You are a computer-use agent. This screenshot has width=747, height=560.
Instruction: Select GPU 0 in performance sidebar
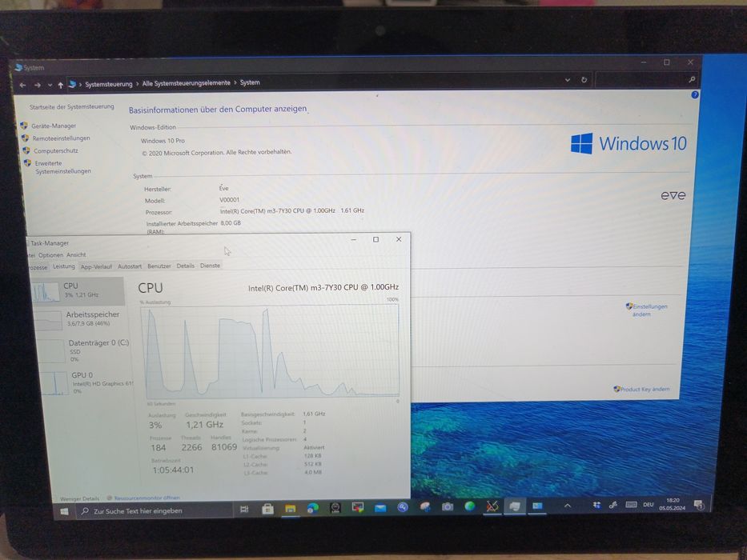(x=86, y=382)
